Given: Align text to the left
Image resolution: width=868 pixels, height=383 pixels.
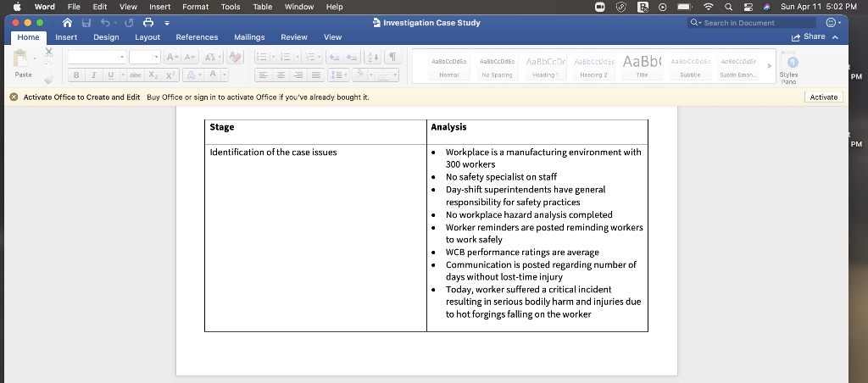Looking at the screenshot, I should pos(264,75).
